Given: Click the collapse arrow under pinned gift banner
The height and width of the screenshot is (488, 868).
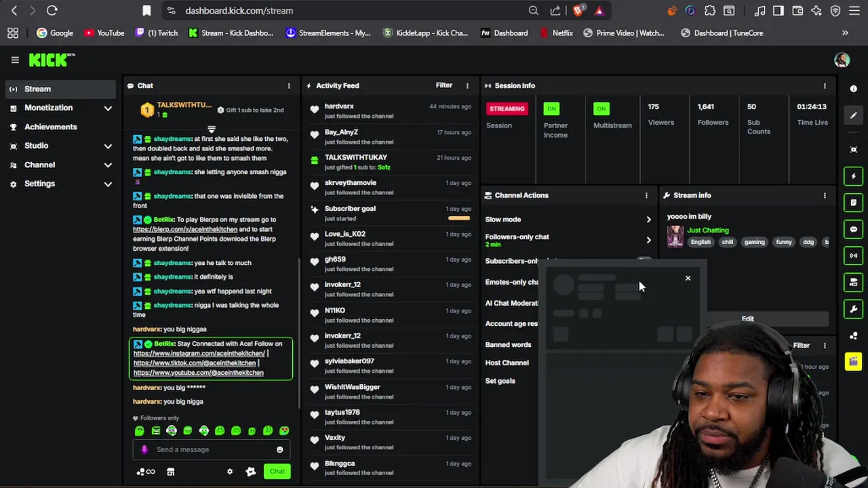Looking at the screenshot, I should [212, 129].
